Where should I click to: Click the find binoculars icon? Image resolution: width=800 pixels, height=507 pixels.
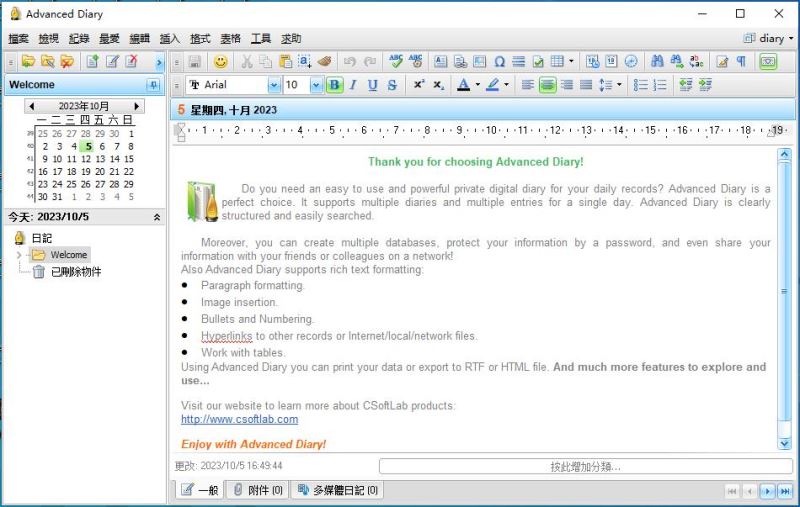[657, 62]
